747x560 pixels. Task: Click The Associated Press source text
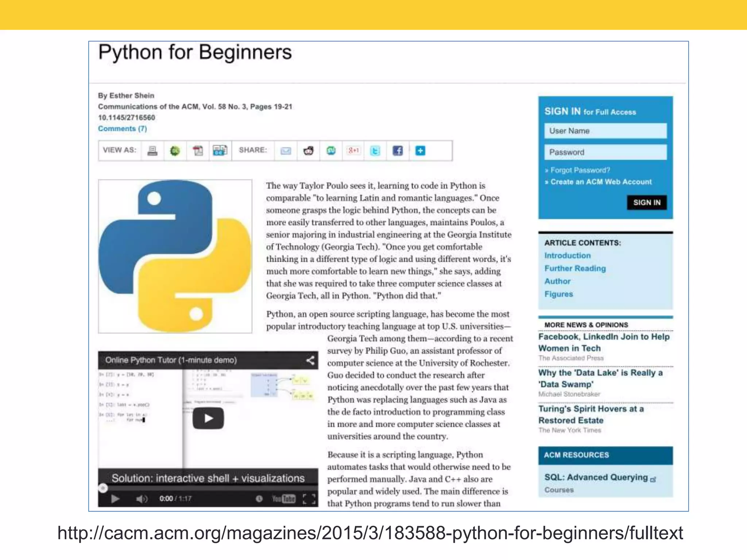[571, 358]
